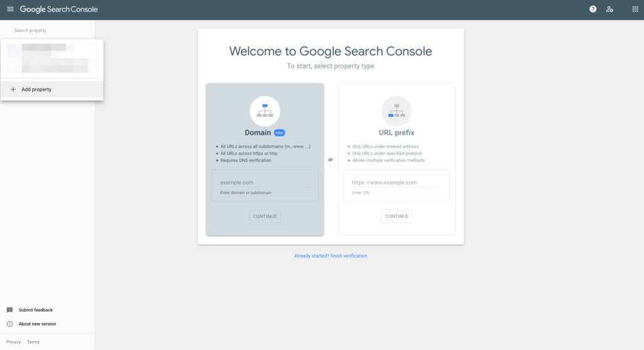Viewport: 644px width, 350px height.
Task: Click 'All URLs across all subdomains' text
Action: click(265, 146)
